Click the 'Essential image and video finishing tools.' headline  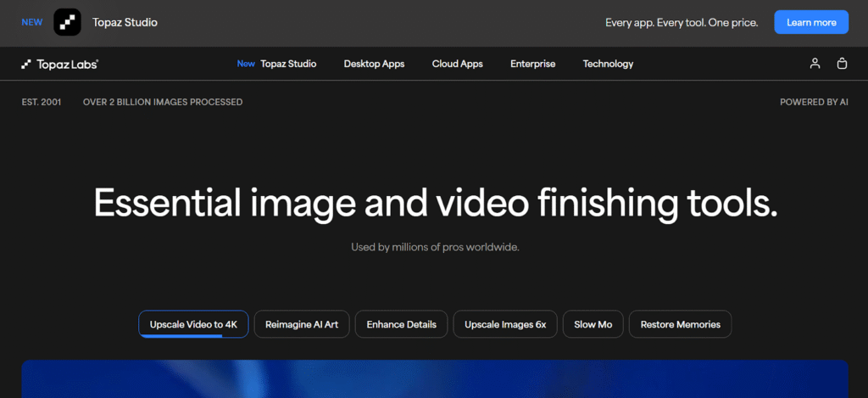click(x=436, y=204)
